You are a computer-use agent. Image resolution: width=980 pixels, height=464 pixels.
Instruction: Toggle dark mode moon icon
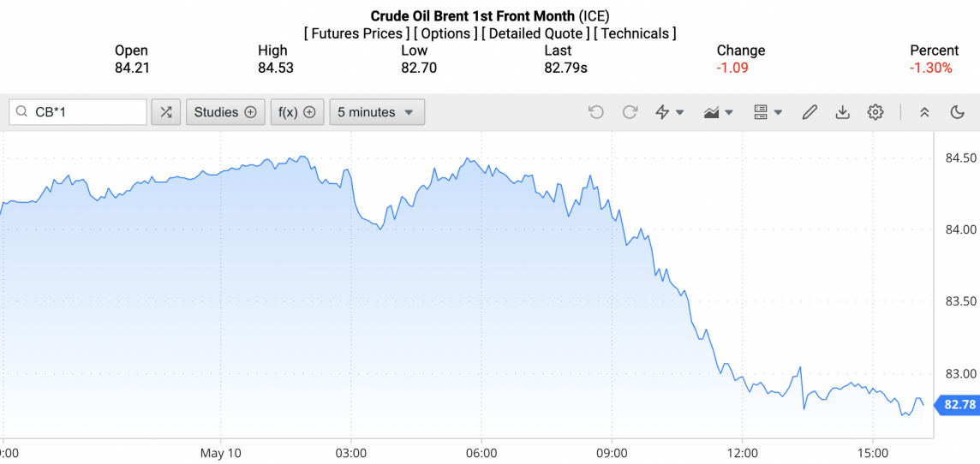click(x=958, y=112)
